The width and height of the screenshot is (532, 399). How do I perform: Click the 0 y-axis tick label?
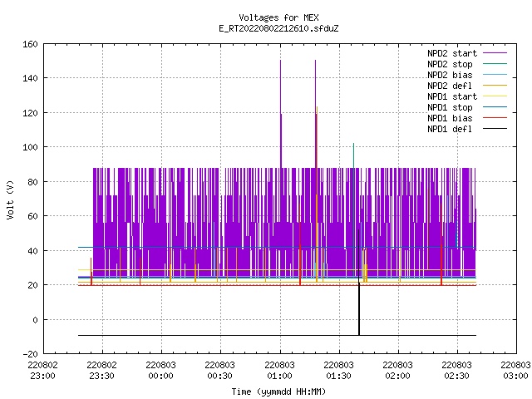(x=35, y=319)
